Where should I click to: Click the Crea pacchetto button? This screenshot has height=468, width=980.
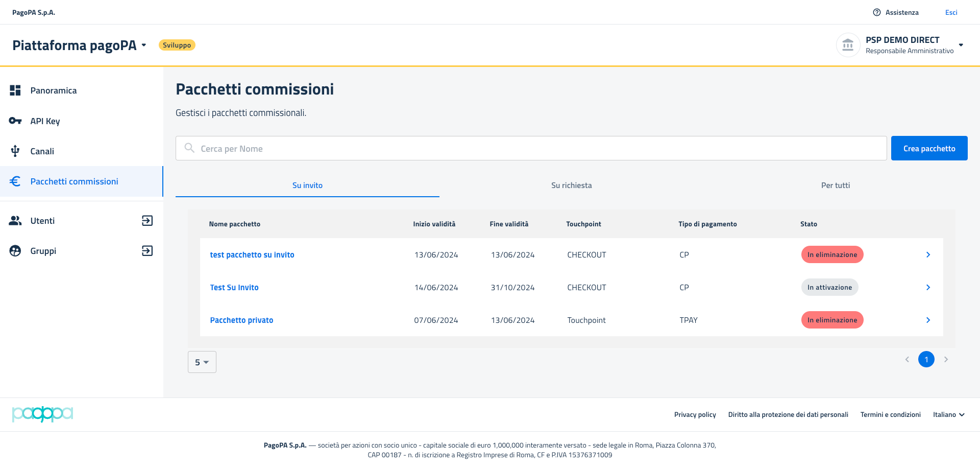pos(929,149)
